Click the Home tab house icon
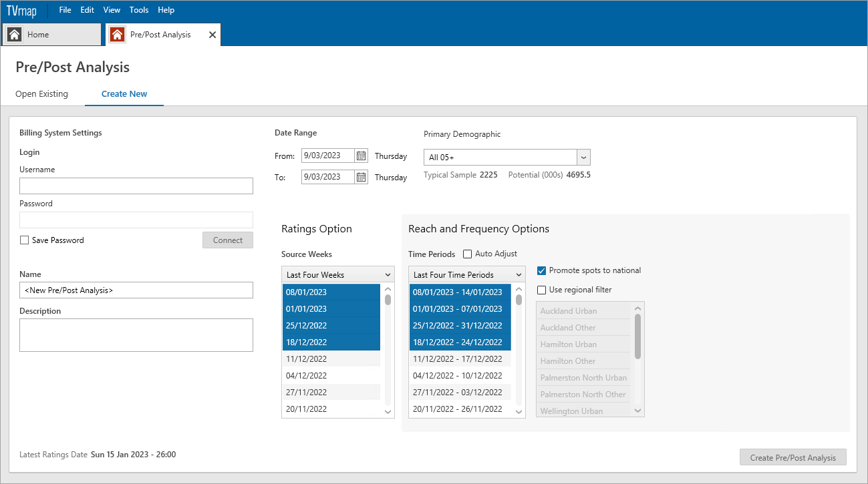The width and height of the screenshot is (868, 484). pyautogui.click(x=14, y=35)
